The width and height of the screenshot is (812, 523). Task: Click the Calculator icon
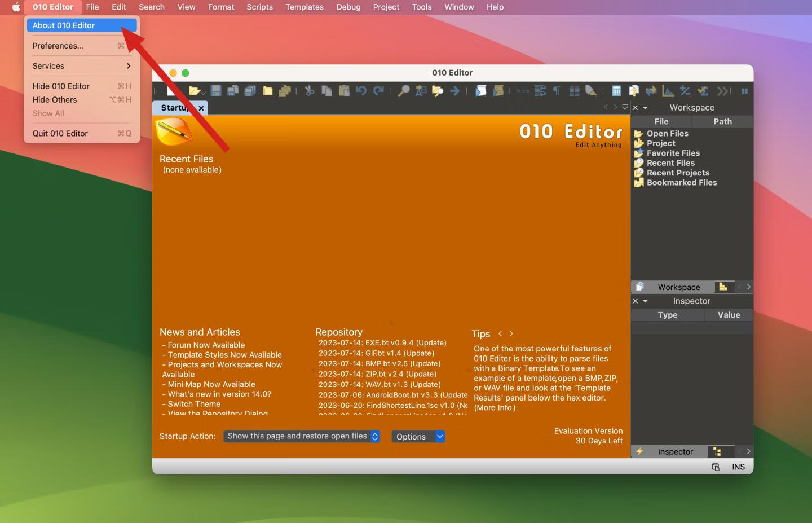(x=616, y=91)
